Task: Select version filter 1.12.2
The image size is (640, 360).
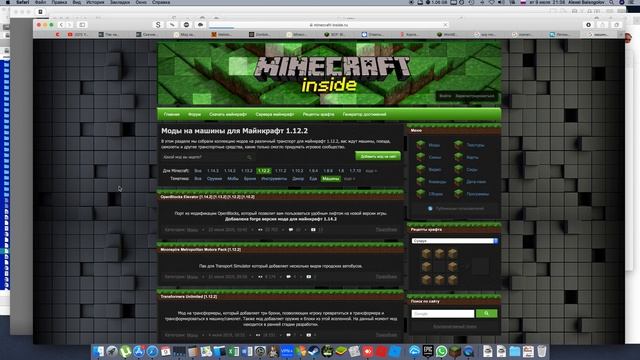Action: click(264, 171)
